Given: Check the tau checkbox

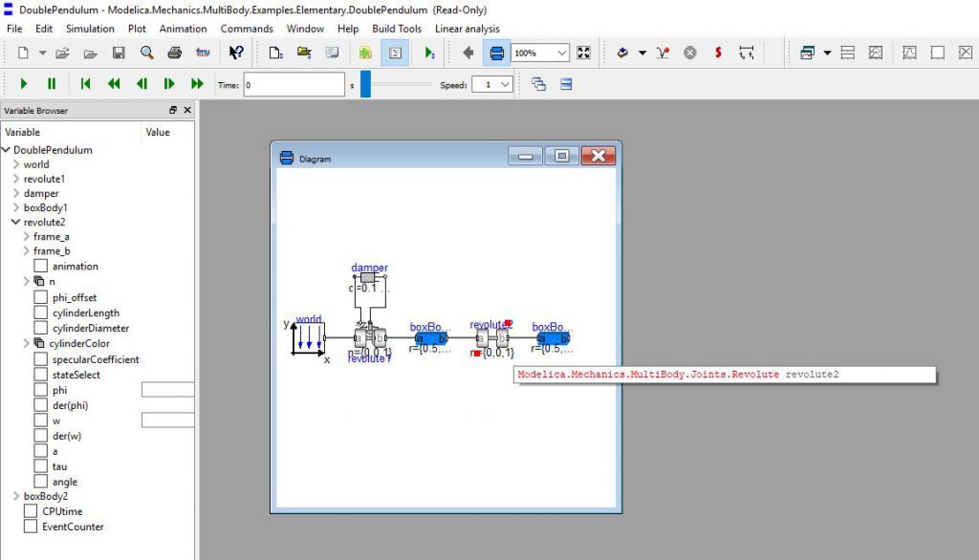Looking at the screenshot, I should point(40,466).
